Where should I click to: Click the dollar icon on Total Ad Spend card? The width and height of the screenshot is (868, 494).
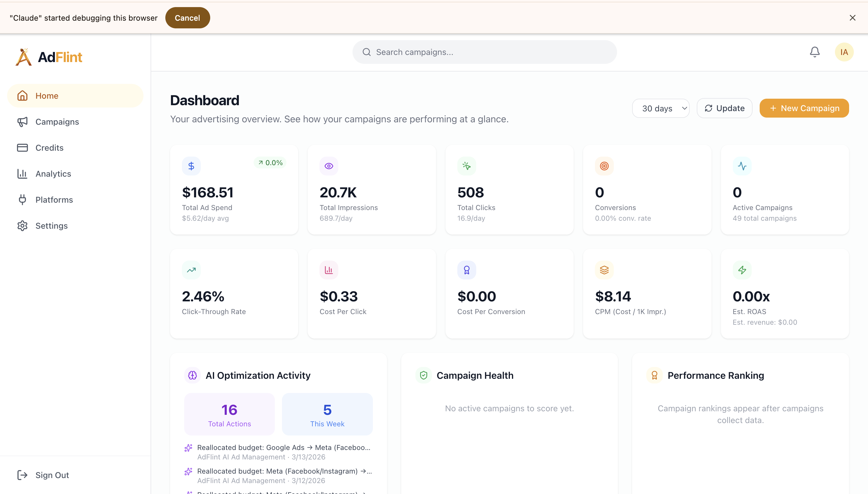coord(191,166)
